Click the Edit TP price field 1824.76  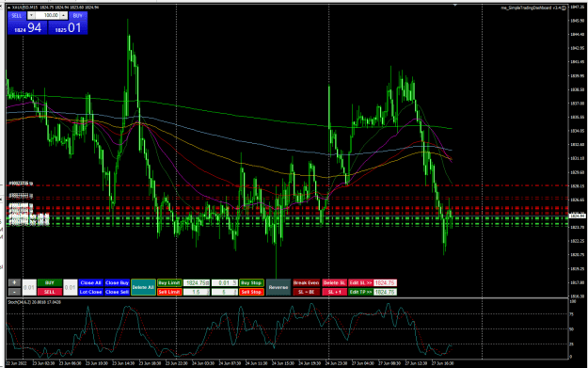click(385, 292)
